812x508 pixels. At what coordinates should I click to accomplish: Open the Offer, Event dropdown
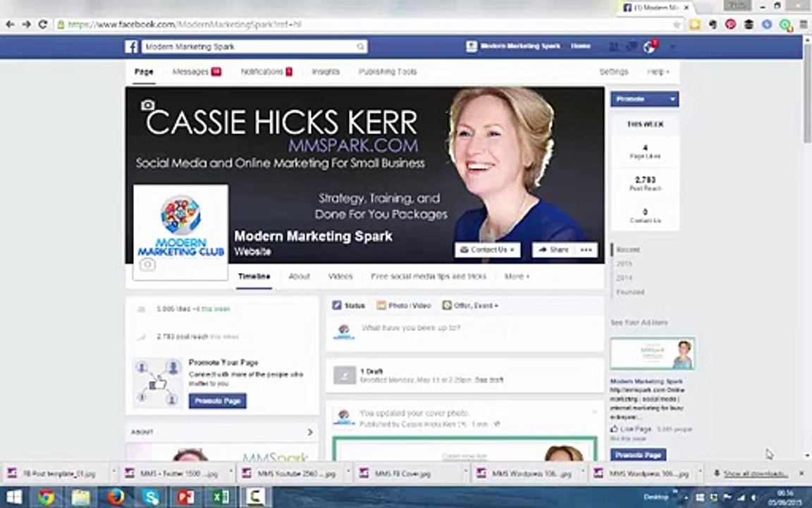pyautogui.click(x=470, y=306)
